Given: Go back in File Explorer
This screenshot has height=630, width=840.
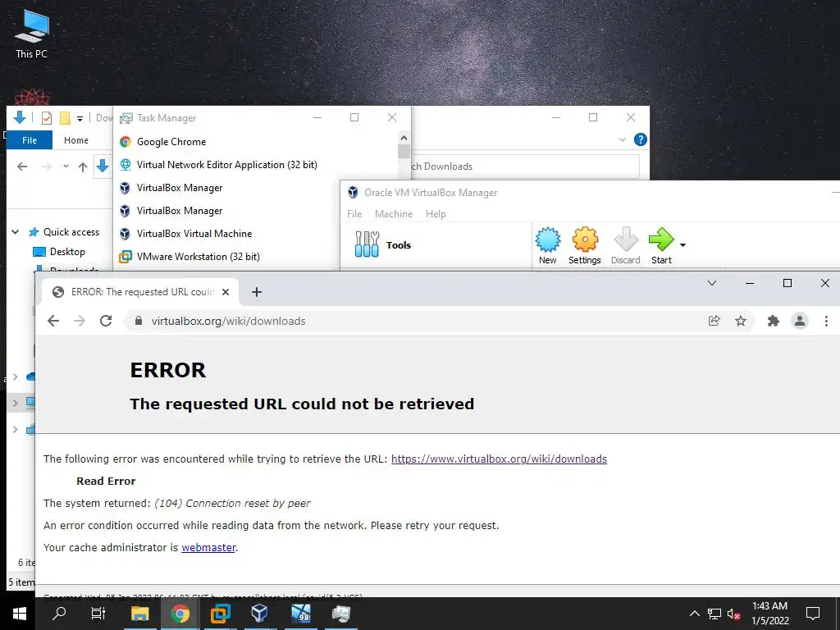Looking at the screenshot, I should pos(22,167).
